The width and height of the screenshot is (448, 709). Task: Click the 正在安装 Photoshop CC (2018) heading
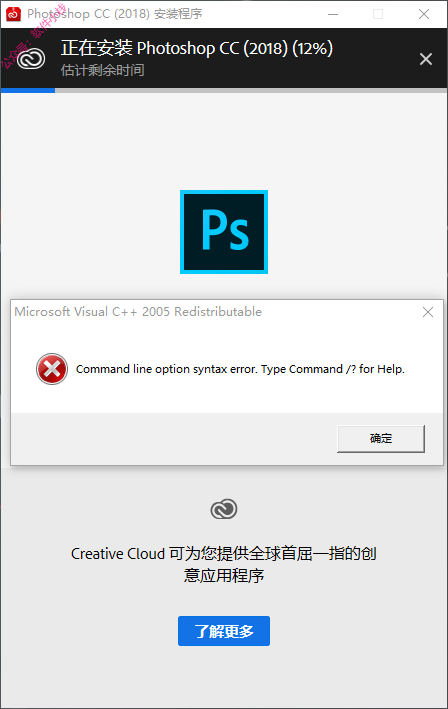(197, 48)
